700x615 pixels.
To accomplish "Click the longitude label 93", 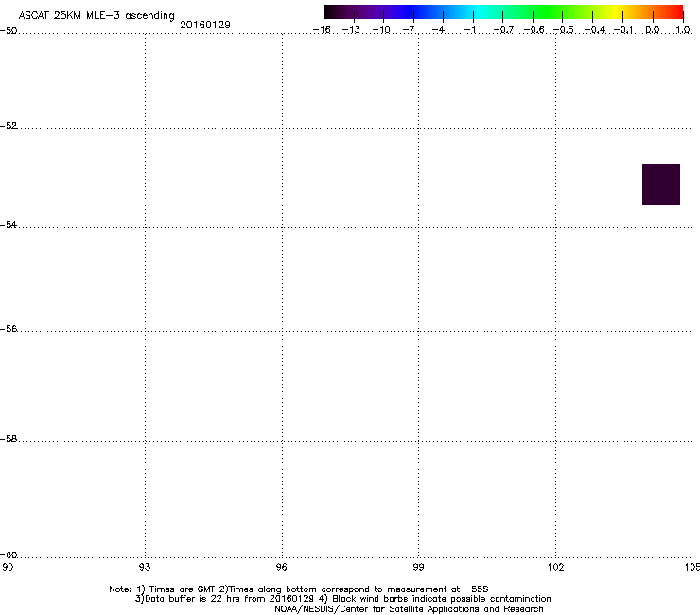I will click(145, 567).
